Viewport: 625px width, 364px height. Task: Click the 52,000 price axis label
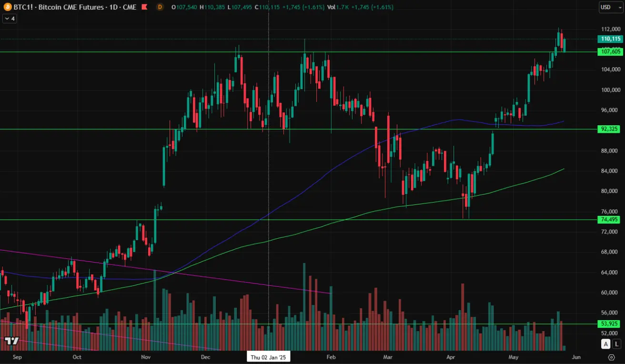tap(610, 333)
